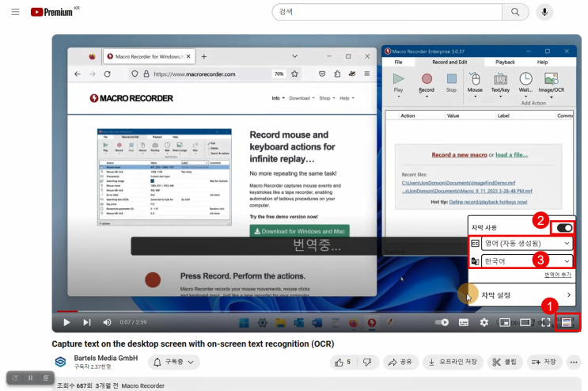The image size is (588, 391).
Task: Click the Firefox reload button
Action: point(108,74)
